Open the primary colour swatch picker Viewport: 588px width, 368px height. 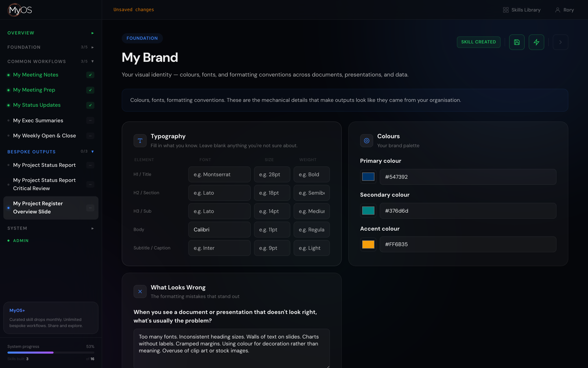(368, 177)
